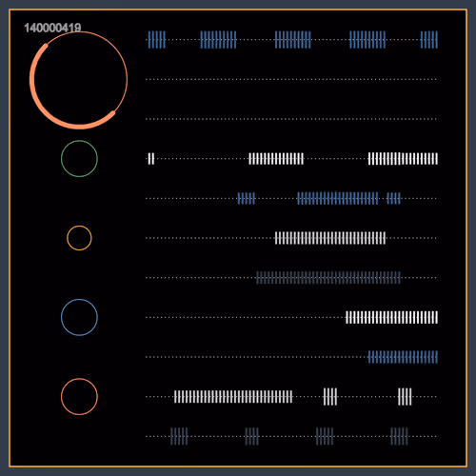Select the large orange progress ring
The width and height of the screenshot is (476, 476).
coord(79,80)
